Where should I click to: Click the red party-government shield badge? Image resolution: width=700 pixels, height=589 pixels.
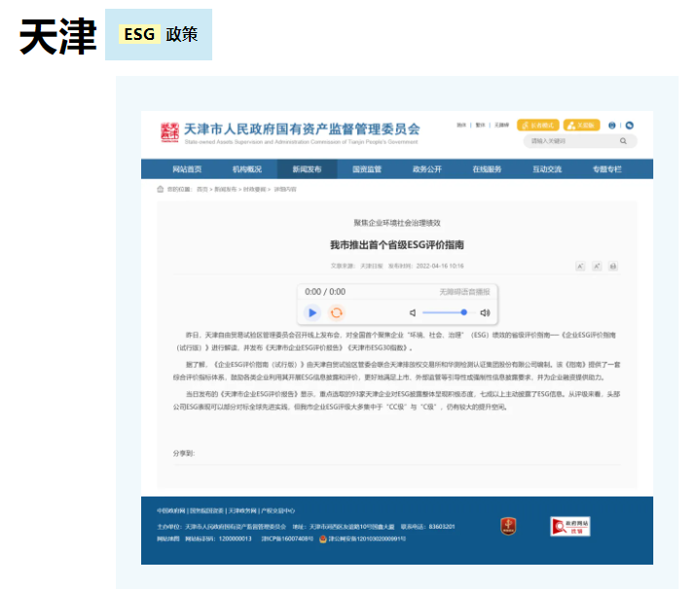click(508, 526)
